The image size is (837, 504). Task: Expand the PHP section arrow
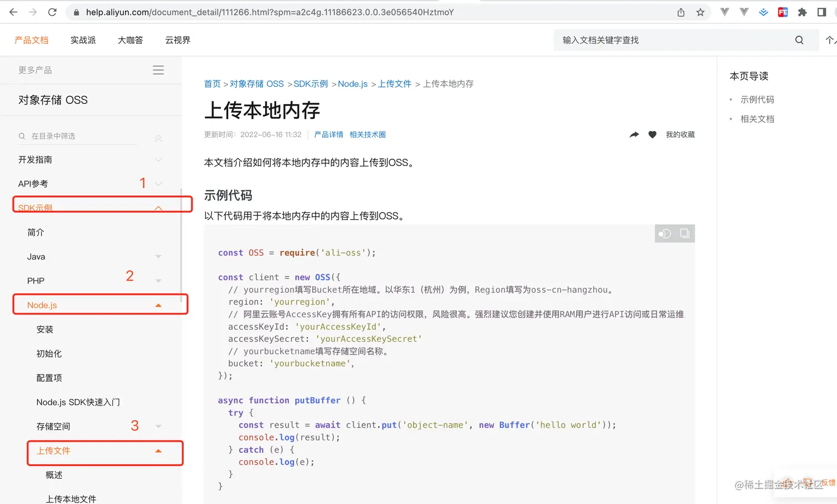pos(158,281)
